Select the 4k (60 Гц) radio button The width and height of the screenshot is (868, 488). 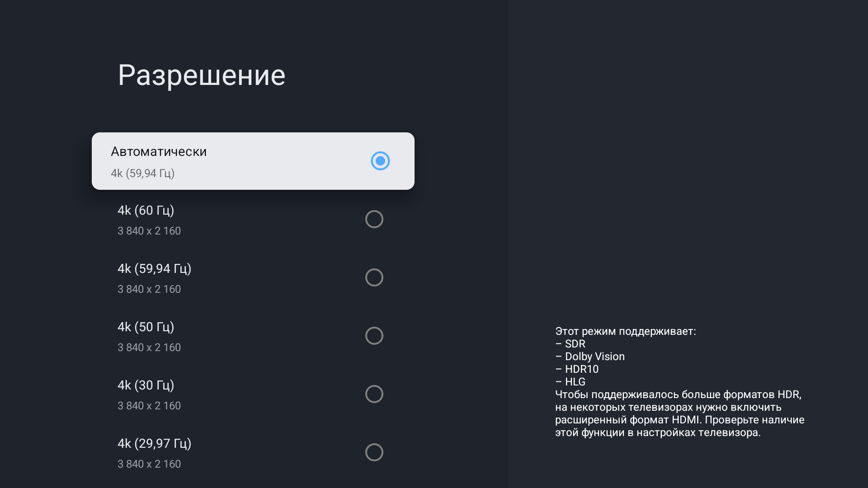point(374,219)
